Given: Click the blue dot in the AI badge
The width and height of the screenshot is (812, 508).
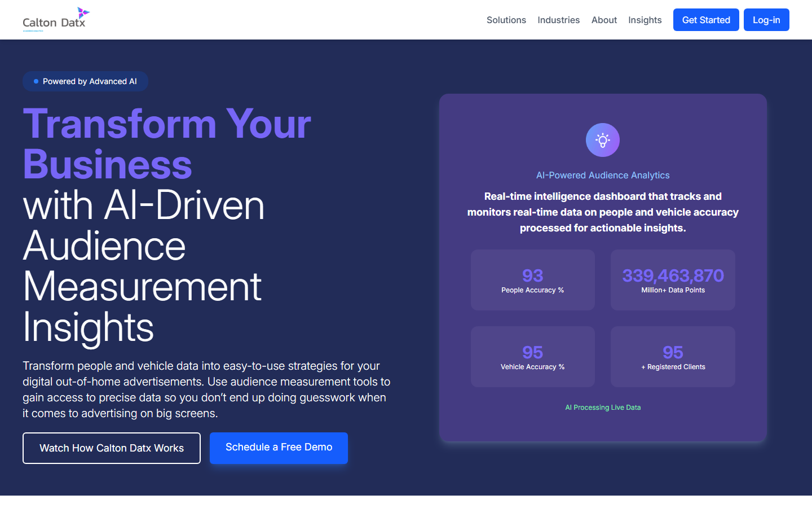Looking at the screenshot, I should 36,81.
